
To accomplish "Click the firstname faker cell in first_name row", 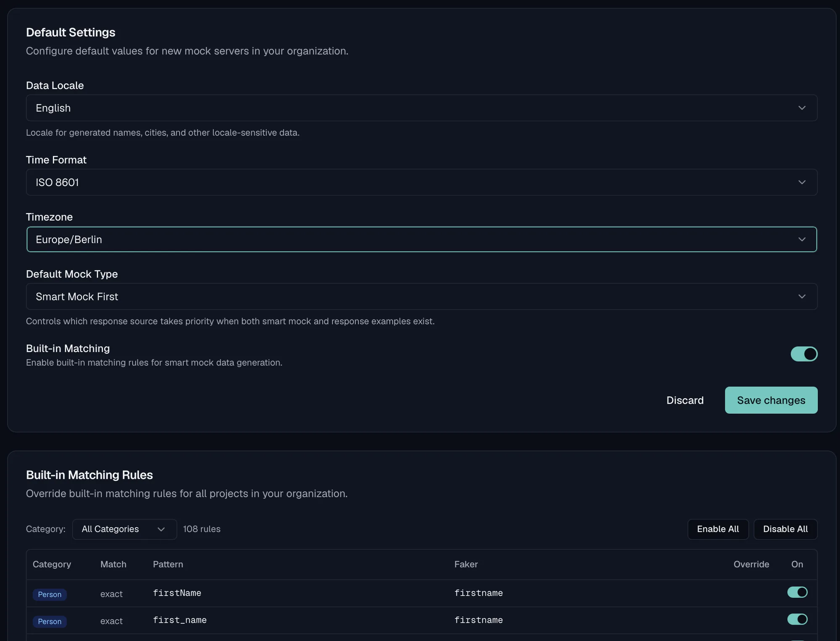I will pos(478,620).
